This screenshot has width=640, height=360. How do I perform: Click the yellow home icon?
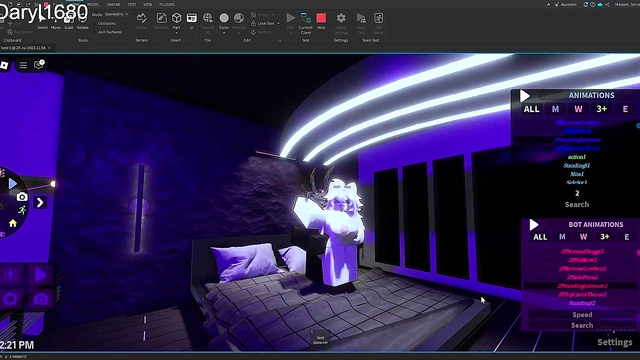point(13,223)
